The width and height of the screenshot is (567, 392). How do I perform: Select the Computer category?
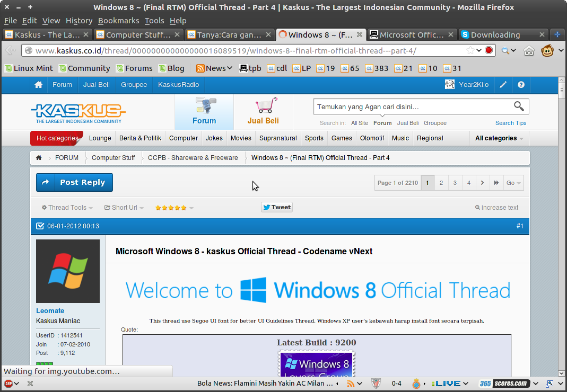point(184,138)
